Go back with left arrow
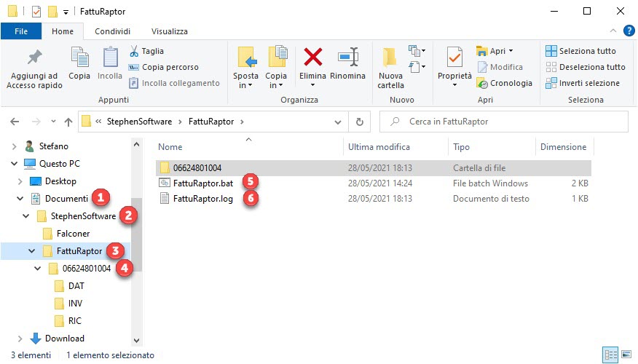Image resolution: width=638 pixels, height=364 pixels. click(15, 122)
